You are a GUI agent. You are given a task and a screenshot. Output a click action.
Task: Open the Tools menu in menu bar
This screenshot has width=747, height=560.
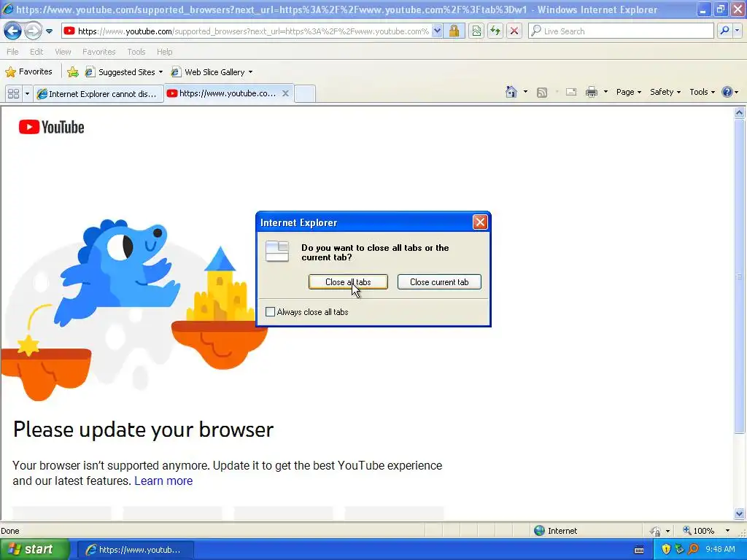[136, 52]
